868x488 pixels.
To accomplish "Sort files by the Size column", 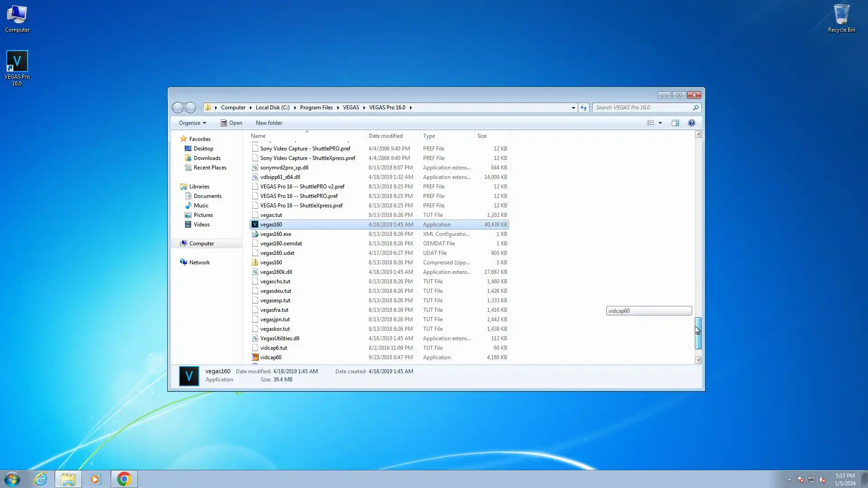I will (x=482, y=136).
